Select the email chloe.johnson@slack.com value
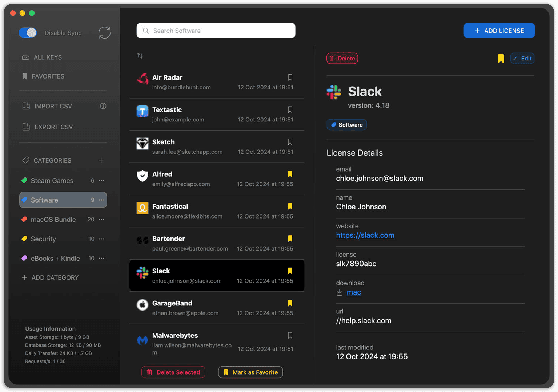 [380, 179]
